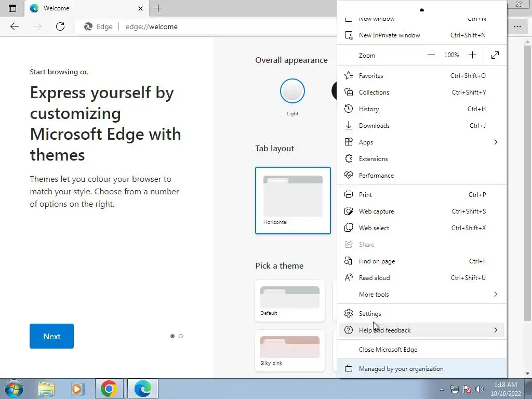Click the New InPrivate window icon
Image resolution: width=532 pixels, height=399 pixels.
pyautogui.click(x=349, y=35)
